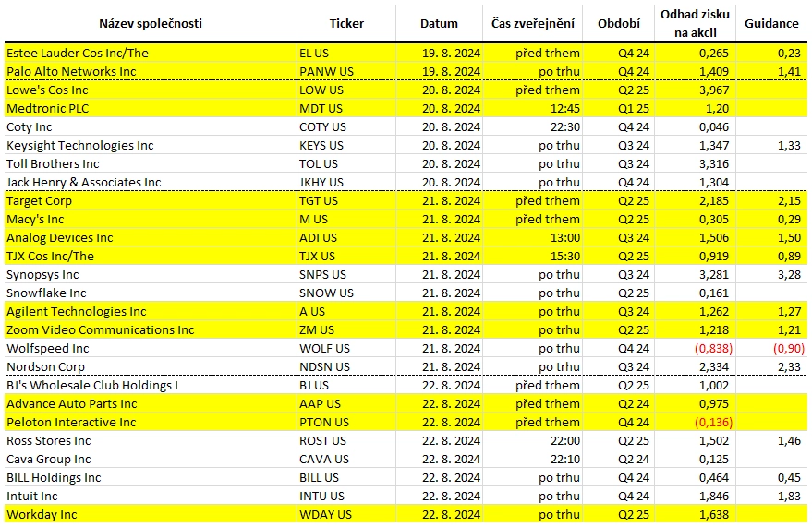Select the Nordson Corp Q3 24 period cell
This screenshot has width=812, height=527.
tap(619, 366)
